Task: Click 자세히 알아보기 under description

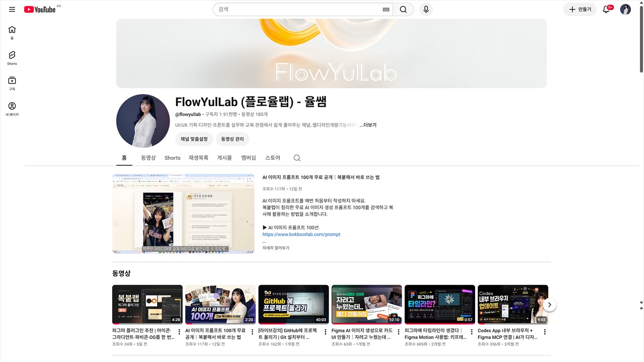Action: (x=276, y=248)
